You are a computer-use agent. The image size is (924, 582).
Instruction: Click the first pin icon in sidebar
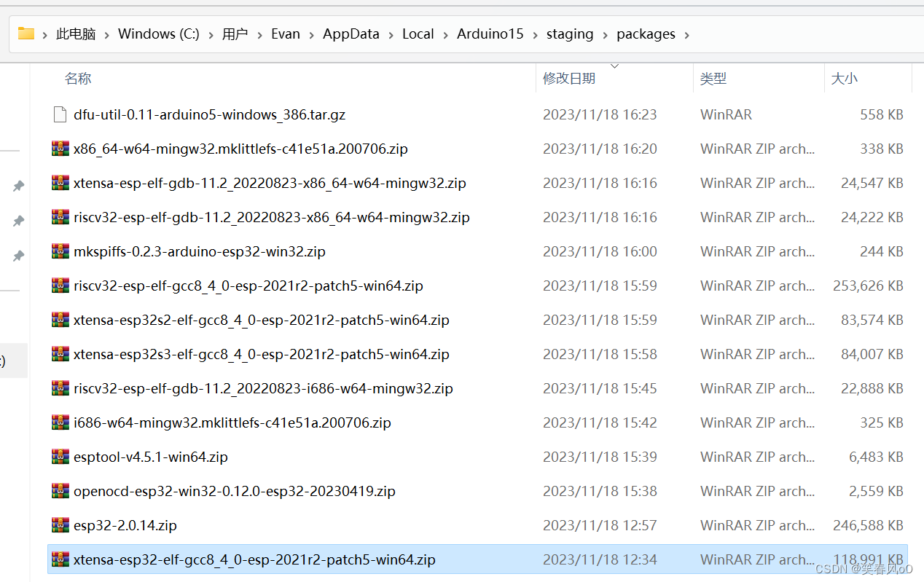tap(18, 186)
